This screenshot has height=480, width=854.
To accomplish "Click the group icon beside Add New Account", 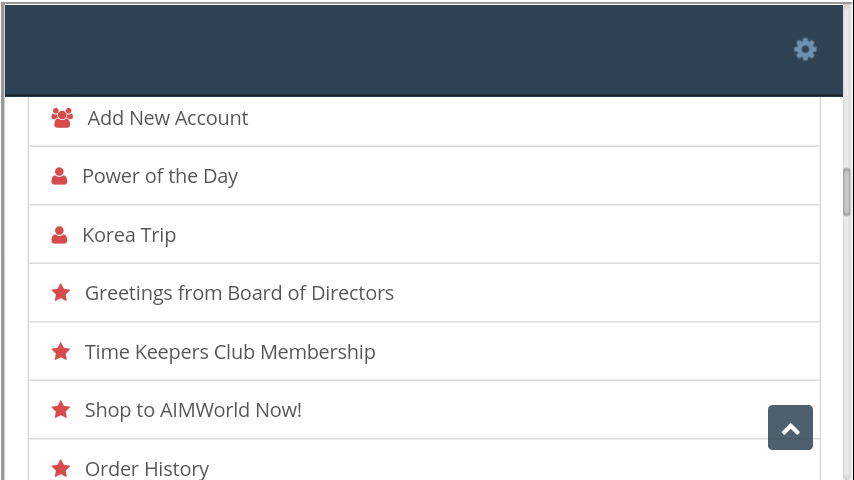I will click(x=62, y=118).
